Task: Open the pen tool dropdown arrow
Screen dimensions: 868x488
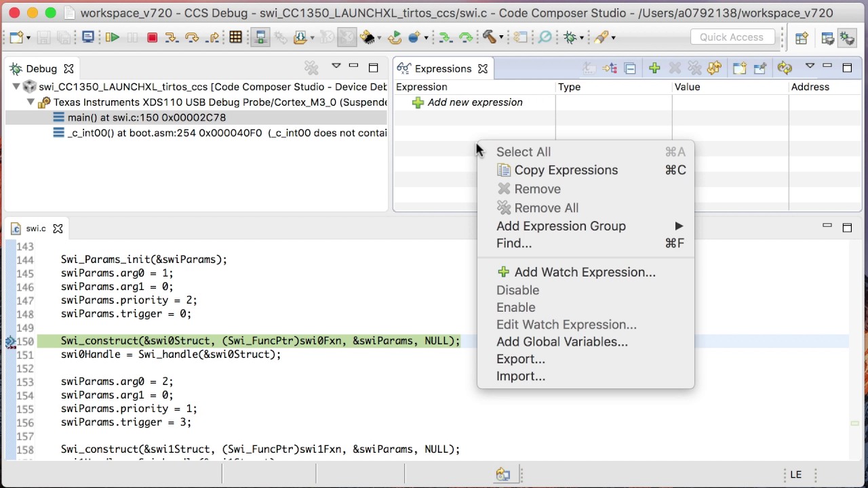Action: pos(613,38)
